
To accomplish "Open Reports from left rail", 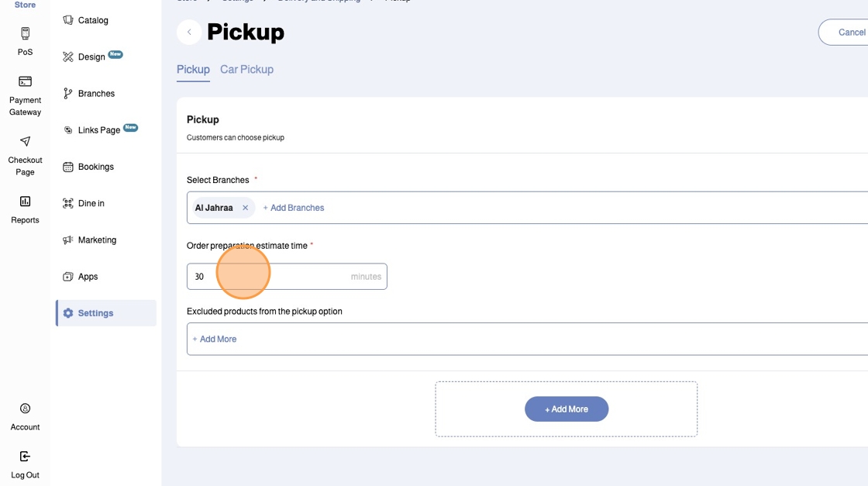I will point(25,202).
